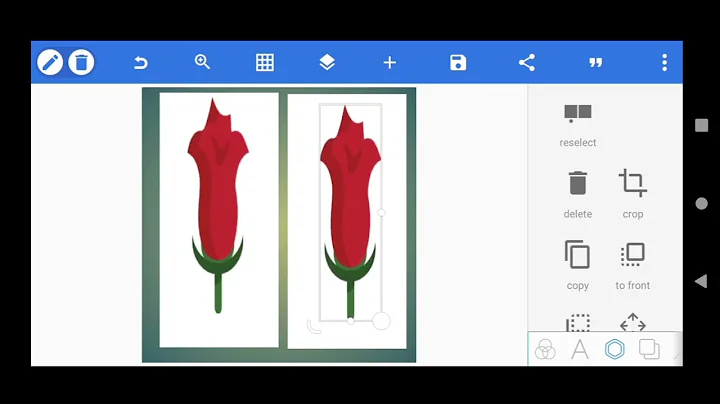
Task: Undo the last action
Action: (141, 62)
